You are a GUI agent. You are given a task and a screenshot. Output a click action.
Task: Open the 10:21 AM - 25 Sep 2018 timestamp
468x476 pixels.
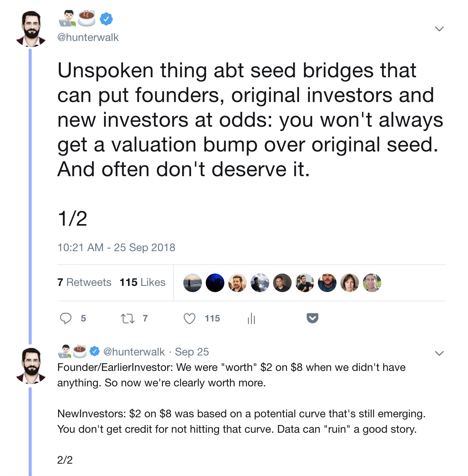pos(116,247)
